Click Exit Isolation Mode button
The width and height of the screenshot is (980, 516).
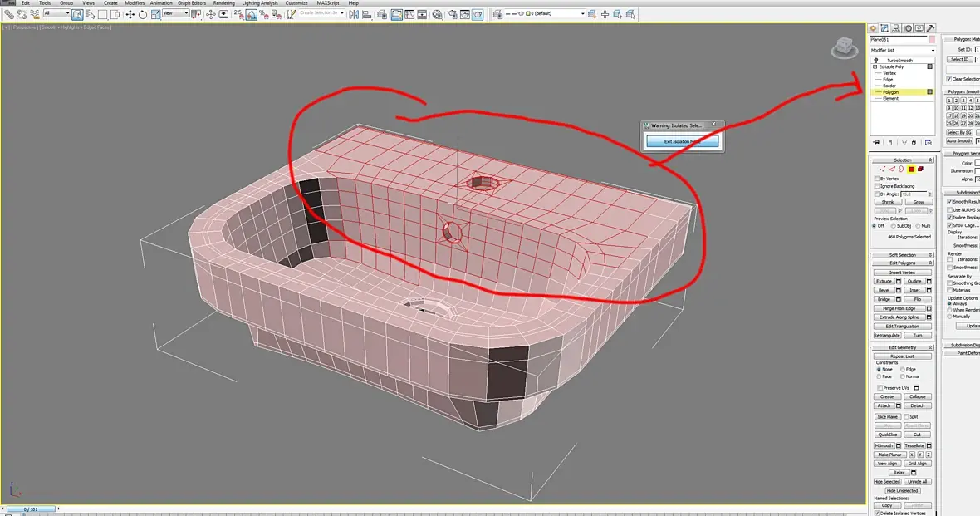[682, 141]
